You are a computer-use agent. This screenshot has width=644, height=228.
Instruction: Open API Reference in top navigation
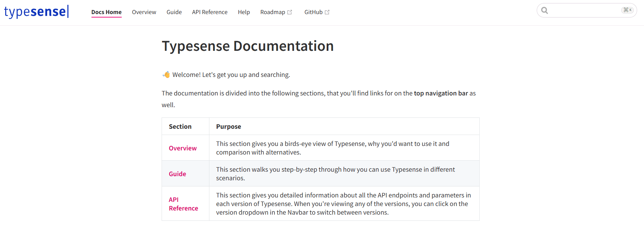[210, 12]
